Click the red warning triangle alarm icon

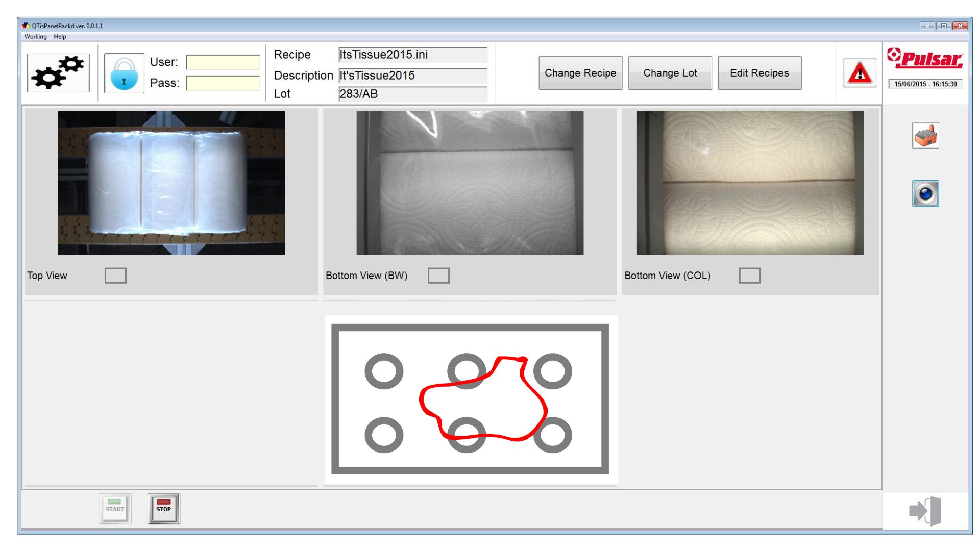tap(860, 73)
